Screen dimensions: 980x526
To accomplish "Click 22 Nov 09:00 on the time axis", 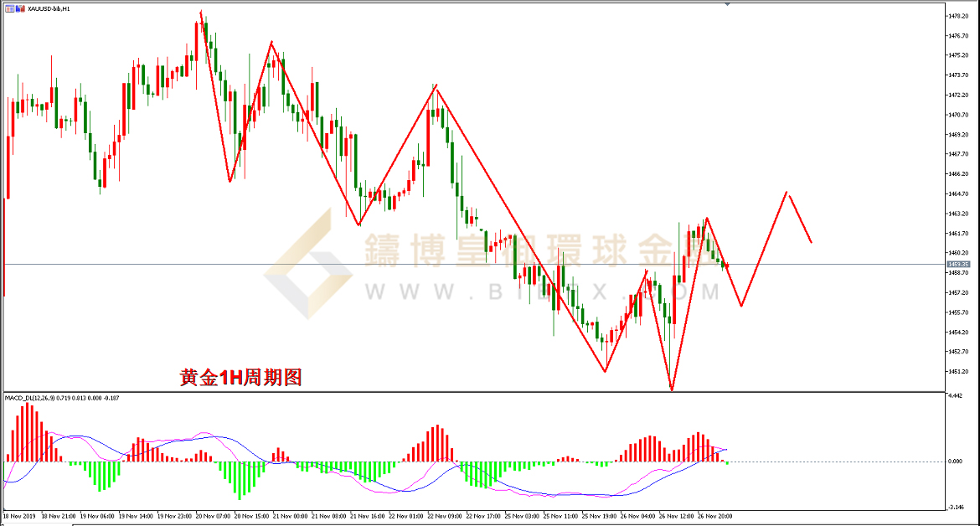I will (x=444, y=516).
